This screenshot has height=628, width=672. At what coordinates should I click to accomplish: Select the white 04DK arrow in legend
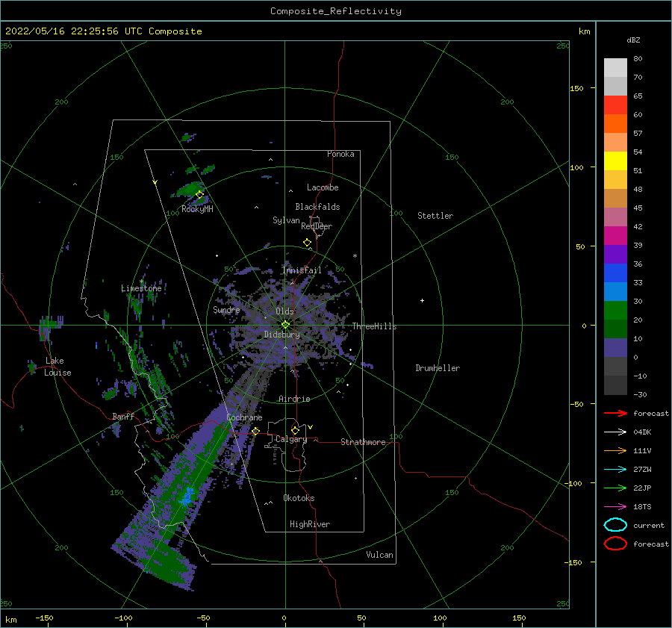point(615,432)
